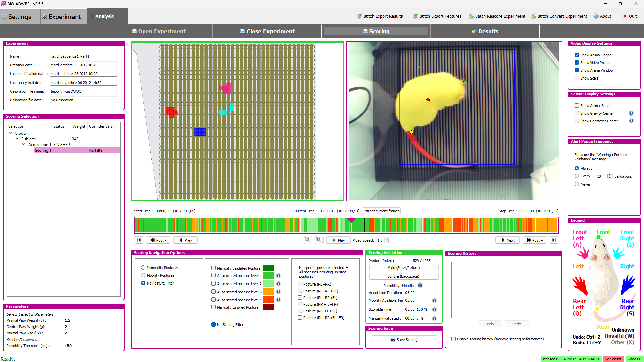
Task: Click info icon beside Auto scored level 1
Action: point(278,276)
